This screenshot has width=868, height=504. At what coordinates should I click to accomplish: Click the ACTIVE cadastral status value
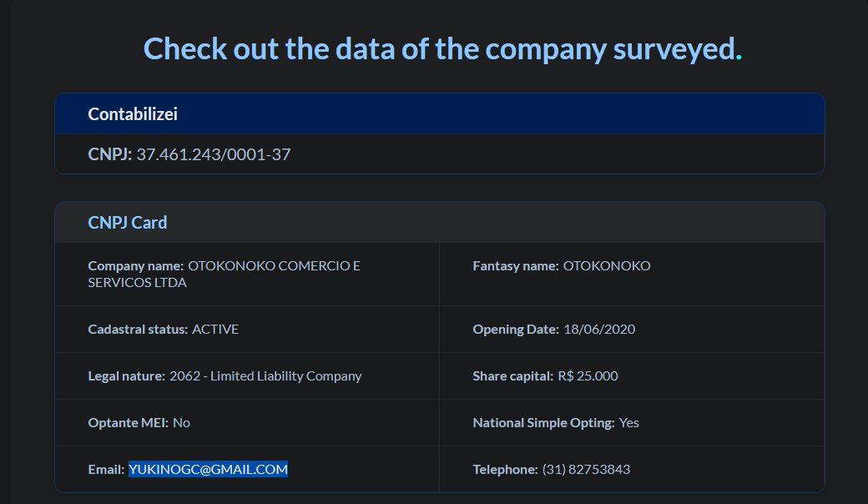coord(215,330)
